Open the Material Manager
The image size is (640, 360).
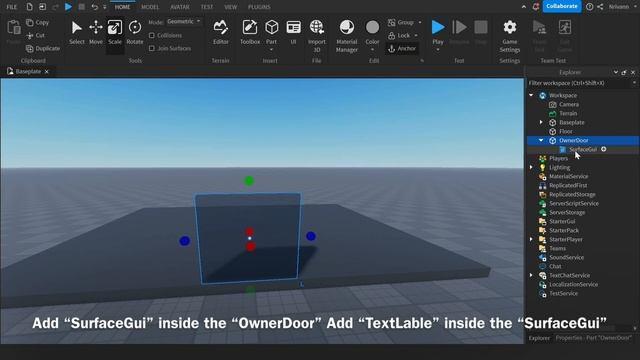click(347, 36)
